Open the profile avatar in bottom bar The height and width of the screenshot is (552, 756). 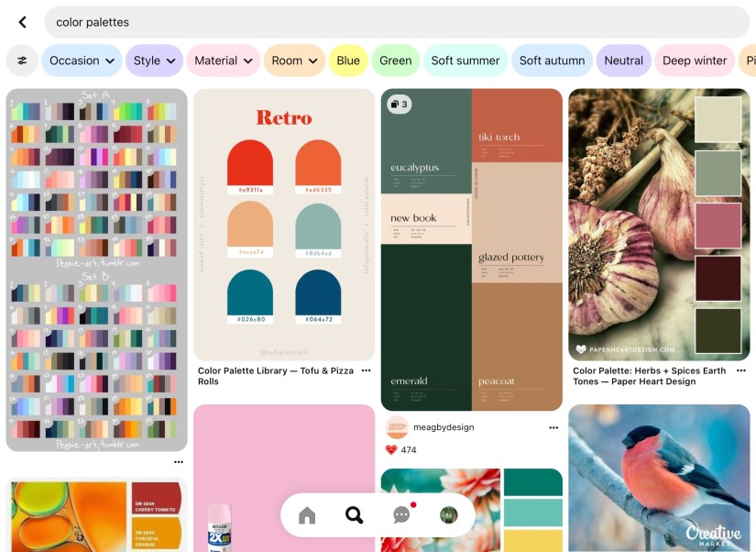448,515
